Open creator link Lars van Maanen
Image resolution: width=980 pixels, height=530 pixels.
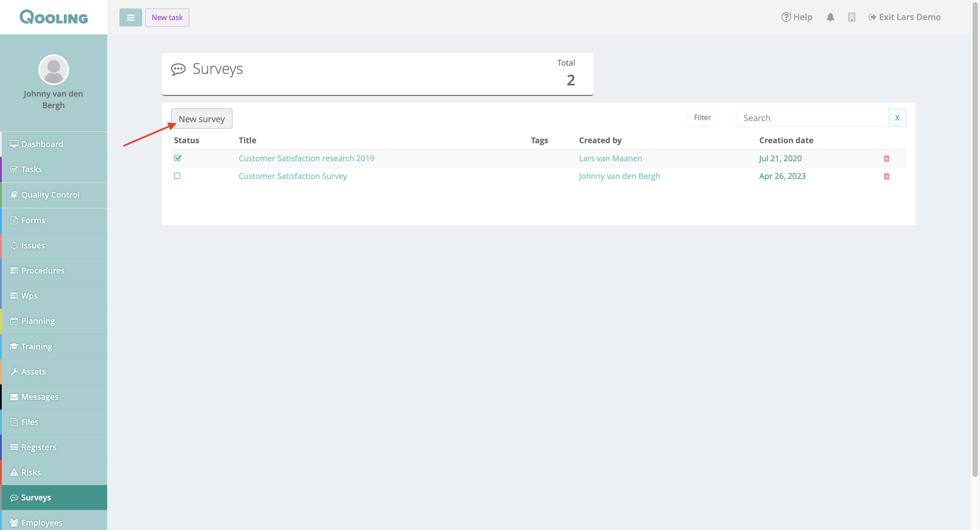click(610, 159)
